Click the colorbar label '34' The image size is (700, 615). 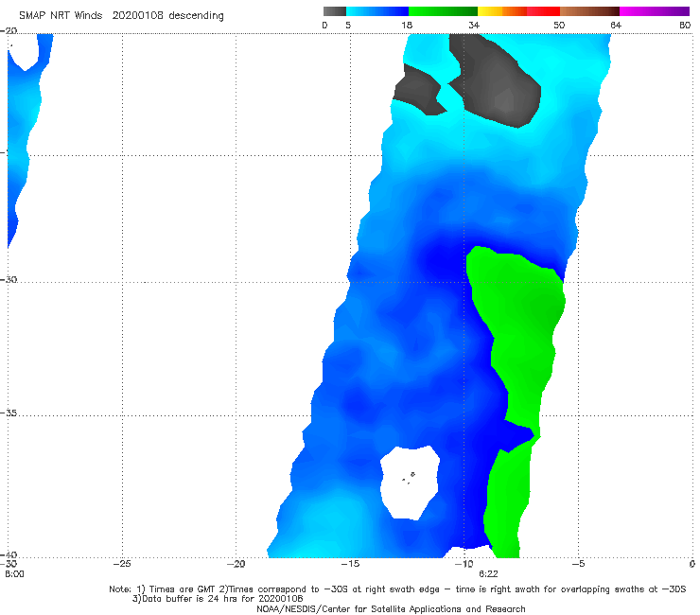click(474, 26)
